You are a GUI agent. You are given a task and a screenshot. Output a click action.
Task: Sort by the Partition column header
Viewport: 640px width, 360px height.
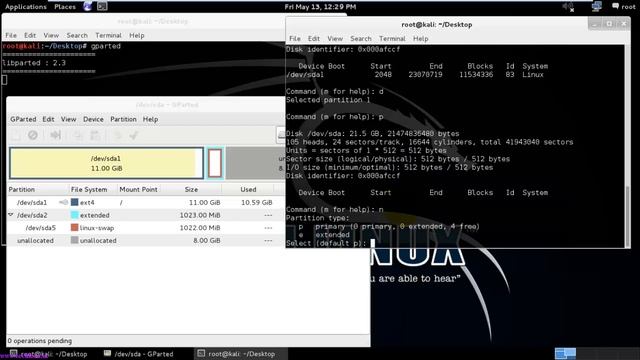pos(38,189)
